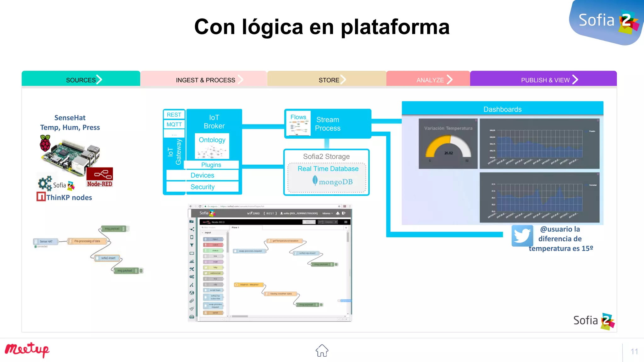The width and height of the screenshot is (644, 362).
Task: Click the Devices bar in IoT Broker
Action: 202,175
